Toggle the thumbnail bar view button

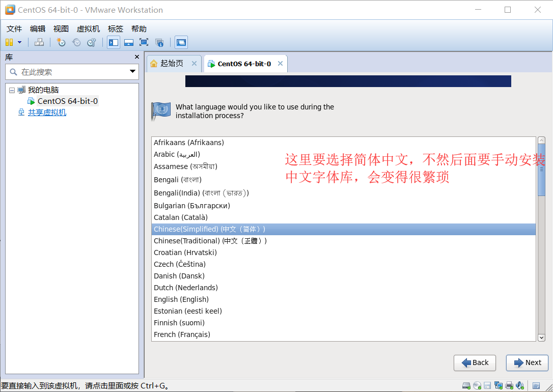tap(129, 42)
